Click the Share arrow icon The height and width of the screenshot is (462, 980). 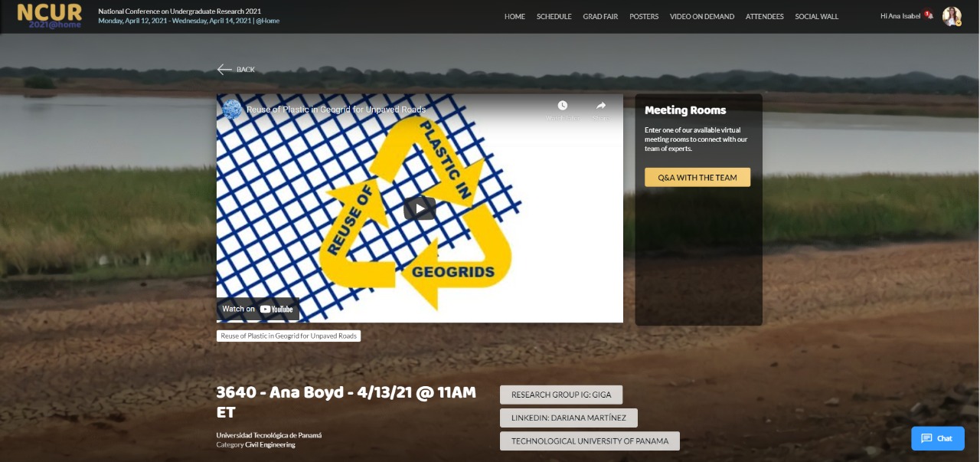(601, 106)
